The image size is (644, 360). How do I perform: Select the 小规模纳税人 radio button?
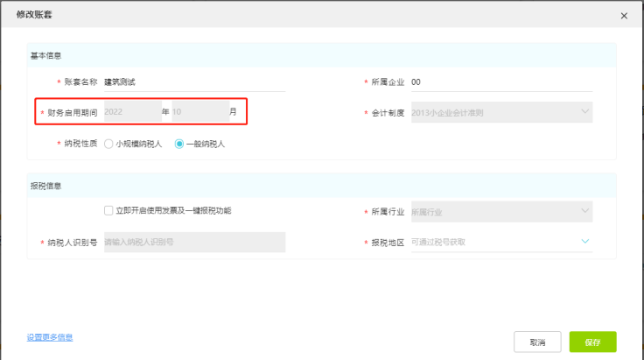[x=109, y=144]
